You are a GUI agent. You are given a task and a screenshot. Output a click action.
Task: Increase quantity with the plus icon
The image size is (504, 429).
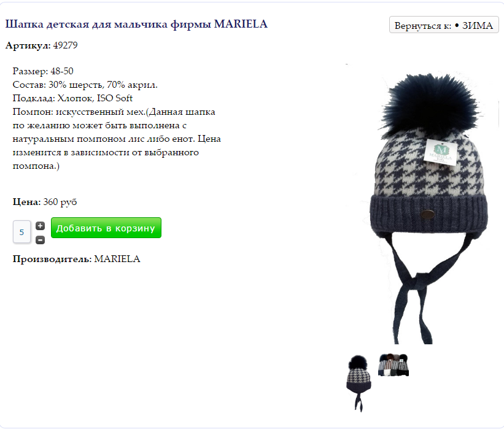pyautogui.click(x=40, y=226)
